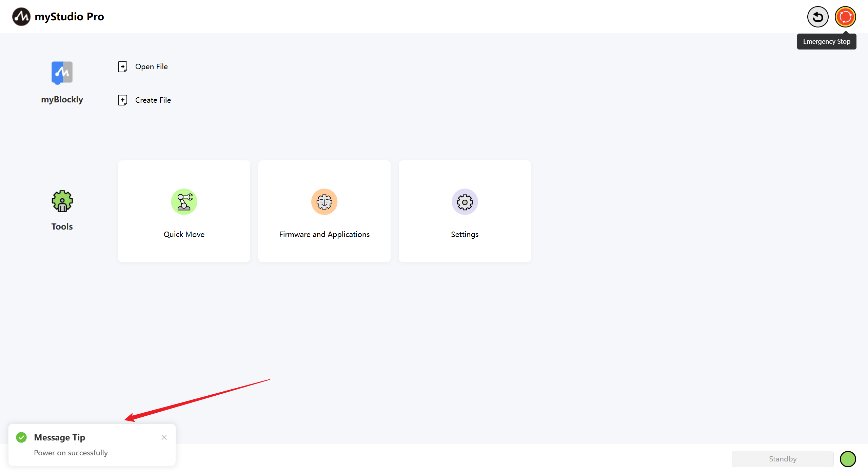Click the Create File text link
Screen dimensions: 868x474
[153, 100]
